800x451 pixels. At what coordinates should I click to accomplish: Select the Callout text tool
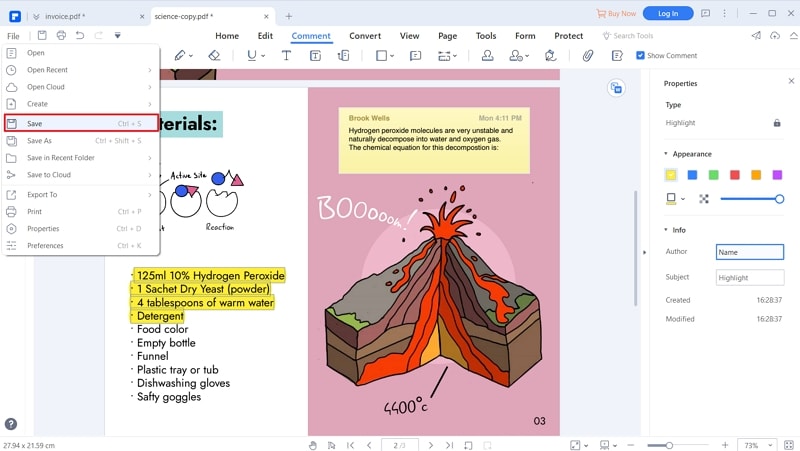click(x=344, y=56)
